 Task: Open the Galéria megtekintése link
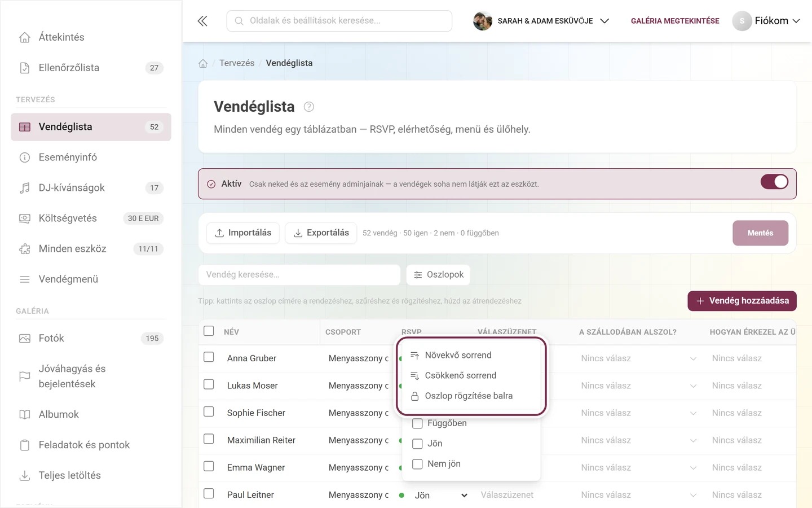(675, 21)
